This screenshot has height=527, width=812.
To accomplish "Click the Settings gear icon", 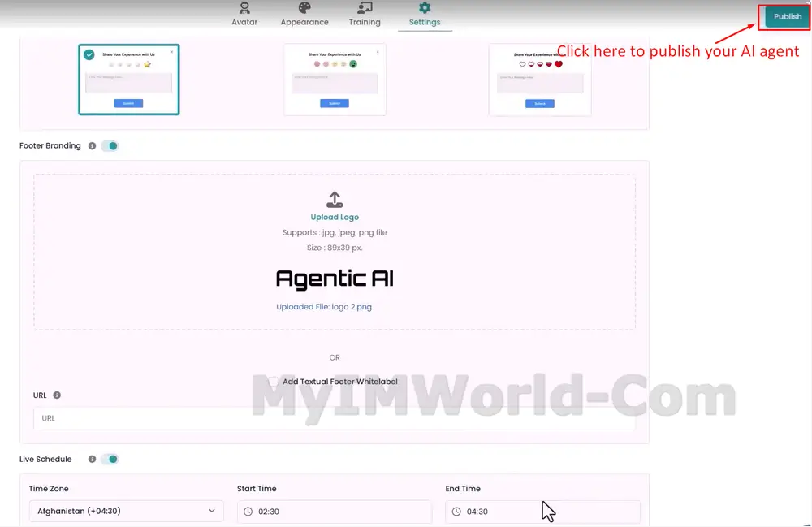I will [425, 8].
